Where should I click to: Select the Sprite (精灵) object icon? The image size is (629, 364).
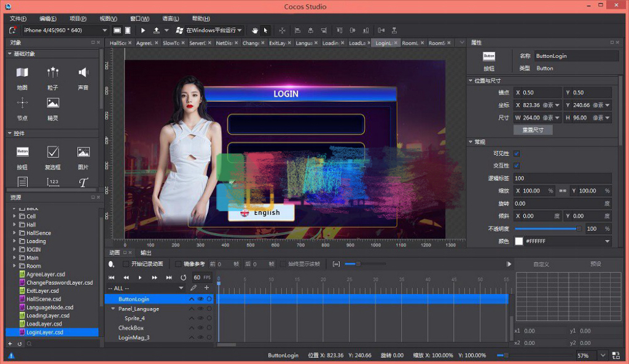coord(53,103)
